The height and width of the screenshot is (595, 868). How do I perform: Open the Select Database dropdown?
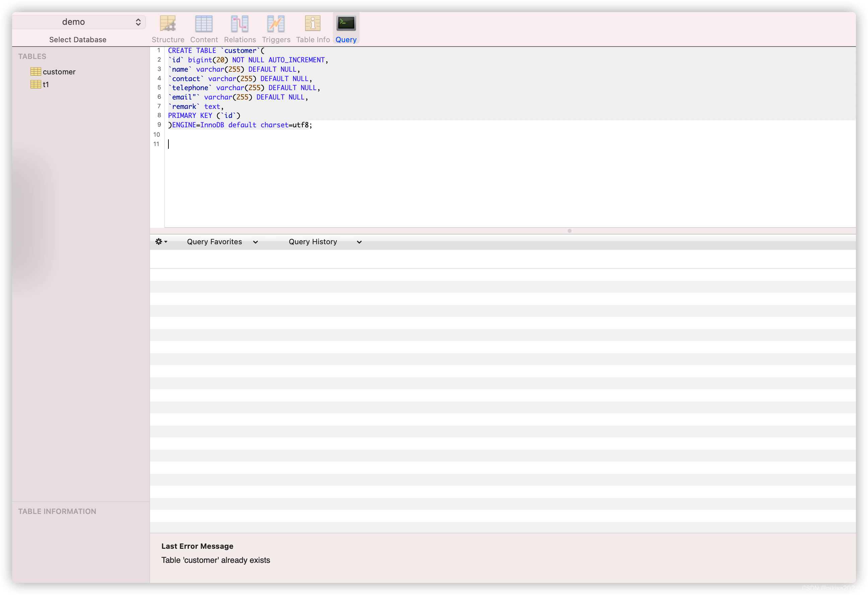(x=78, y=22)
